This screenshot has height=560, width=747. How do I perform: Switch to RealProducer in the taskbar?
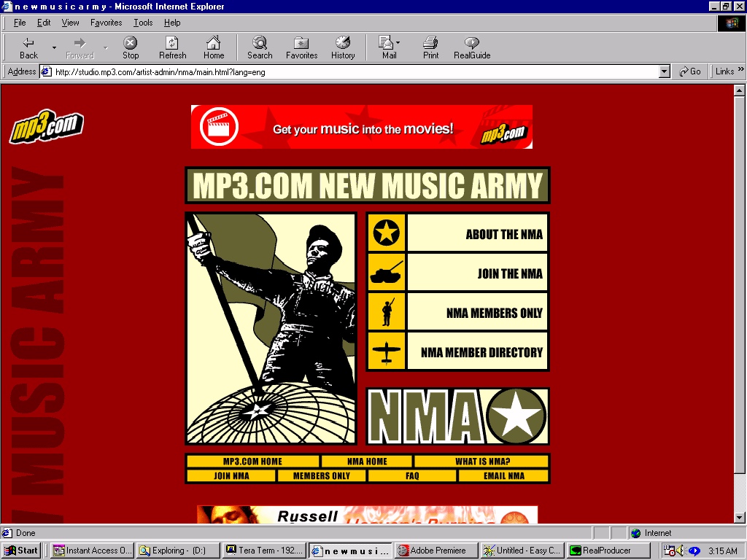[608, 551]
